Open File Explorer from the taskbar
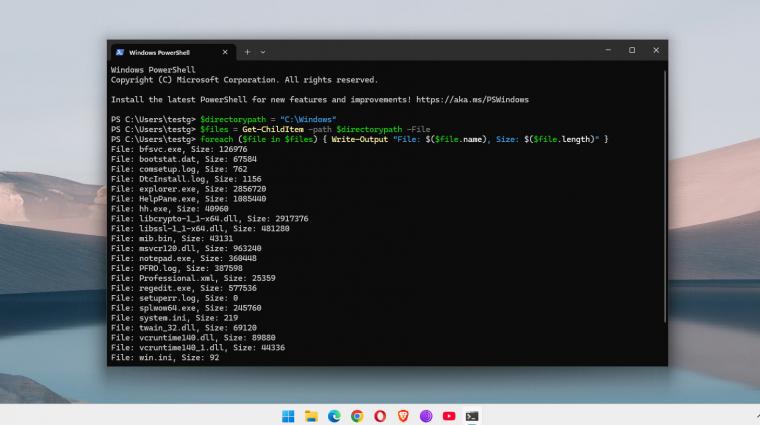 [x=311, y=416]
